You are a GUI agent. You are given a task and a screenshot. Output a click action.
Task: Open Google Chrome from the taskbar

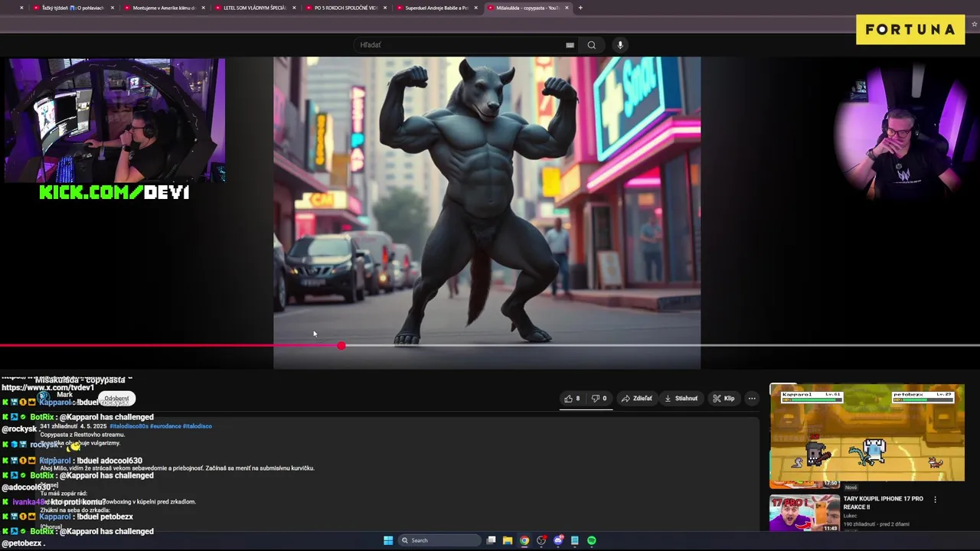(x=524, y=540)
